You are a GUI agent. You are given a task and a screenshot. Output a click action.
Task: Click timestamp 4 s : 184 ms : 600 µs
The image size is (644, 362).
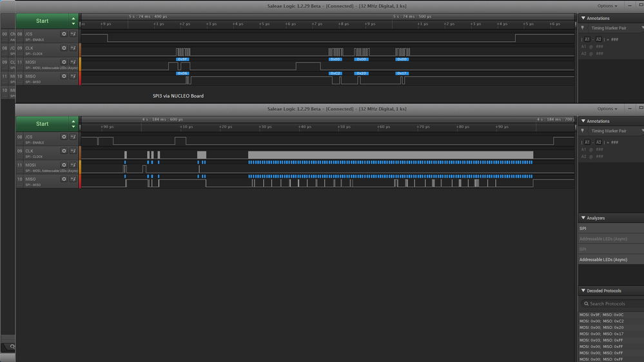(x=162, y=119)
